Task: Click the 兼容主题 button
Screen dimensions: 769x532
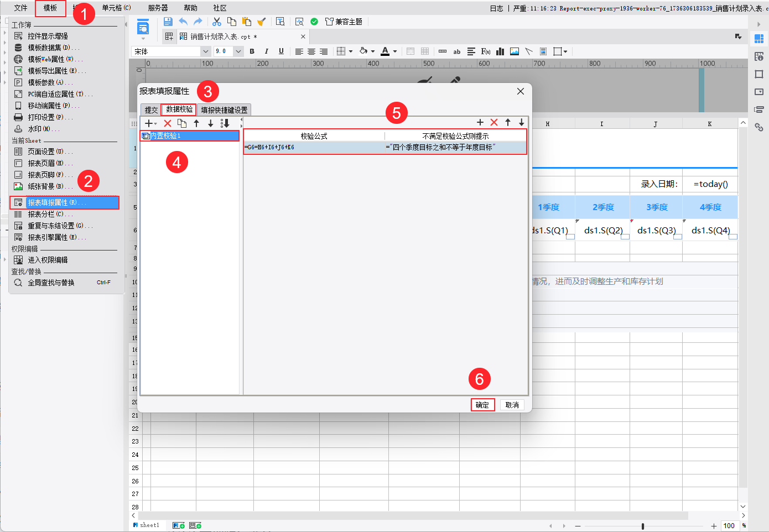Action: pos(344,22)
